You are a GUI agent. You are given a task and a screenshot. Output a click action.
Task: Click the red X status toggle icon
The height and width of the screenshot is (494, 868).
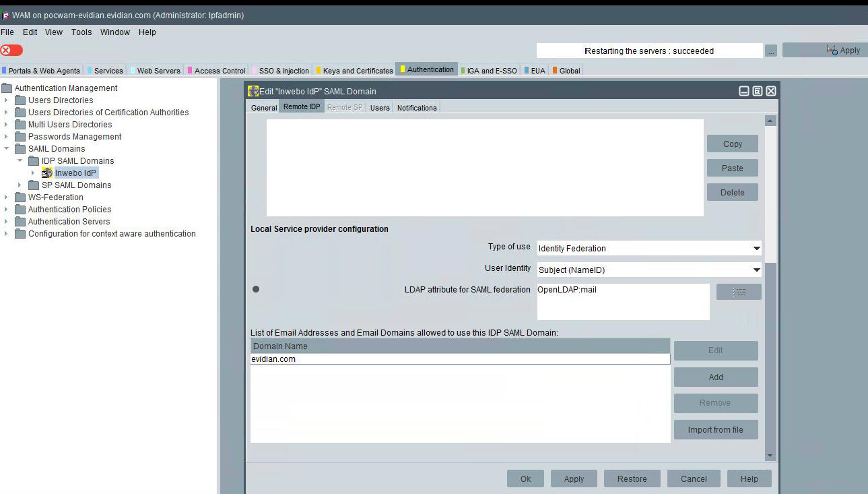(x=11, y=50)
